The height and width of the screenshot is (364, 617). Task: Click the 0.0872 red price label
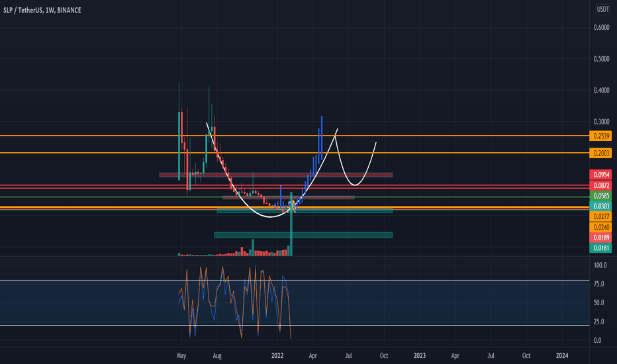(600, 185)
